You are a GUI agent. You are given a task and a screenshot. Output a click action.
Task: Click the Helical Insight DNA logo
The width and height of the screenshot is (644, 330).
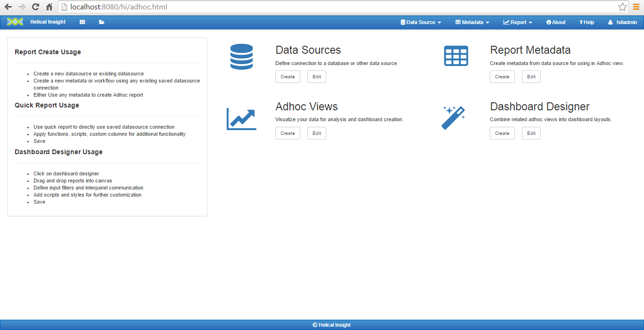pyautogui.click(x=15, y=22)
